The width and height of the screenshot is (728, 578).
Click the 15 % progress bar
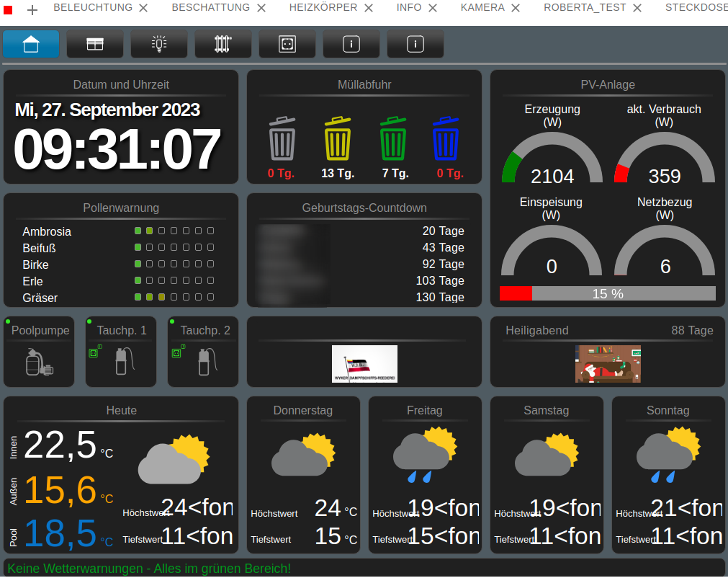point(608,293)
